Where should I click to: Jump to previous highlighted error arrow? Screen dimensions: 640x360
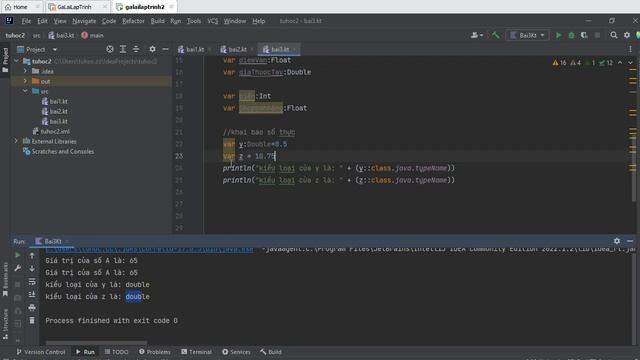click(x=620, y=63)
